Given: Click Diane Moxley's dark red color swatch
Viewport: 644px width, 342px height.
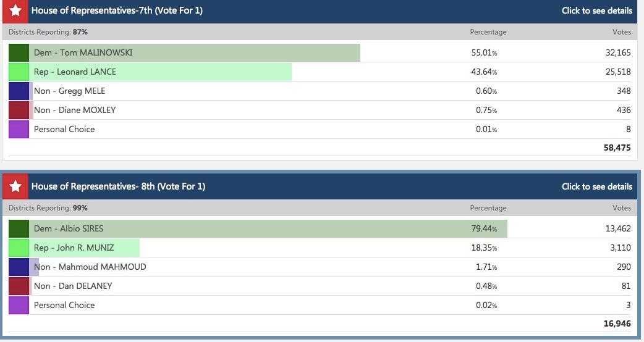Looking at the screenshot, I should (19, 110).
